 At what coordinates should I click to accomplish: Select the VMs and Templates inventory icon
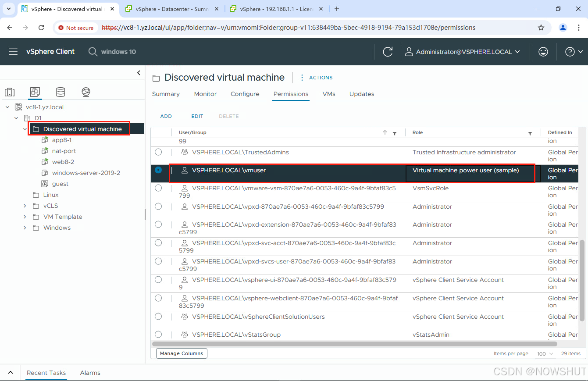tap(35, 92)
